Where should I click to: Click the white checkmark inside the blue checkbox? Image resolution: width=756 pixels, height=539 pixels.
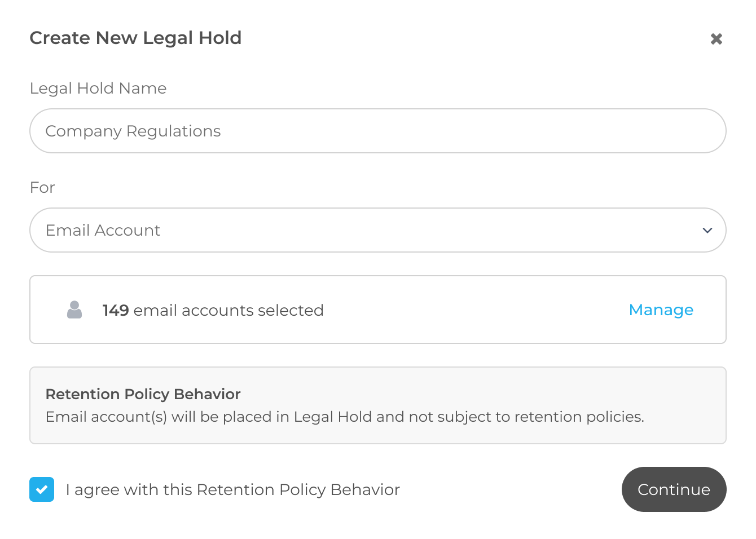click(42, 489)
